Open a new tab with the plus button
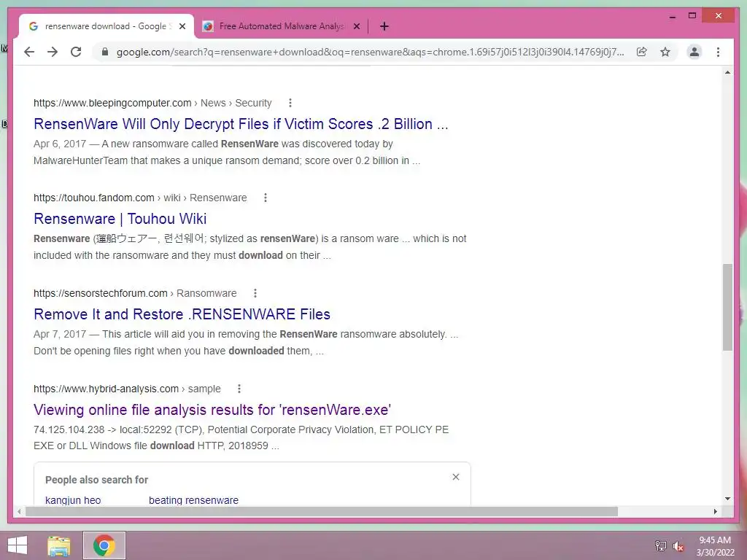Image resolution: width=747 pixels, height=560 pixels. (384, 26)
